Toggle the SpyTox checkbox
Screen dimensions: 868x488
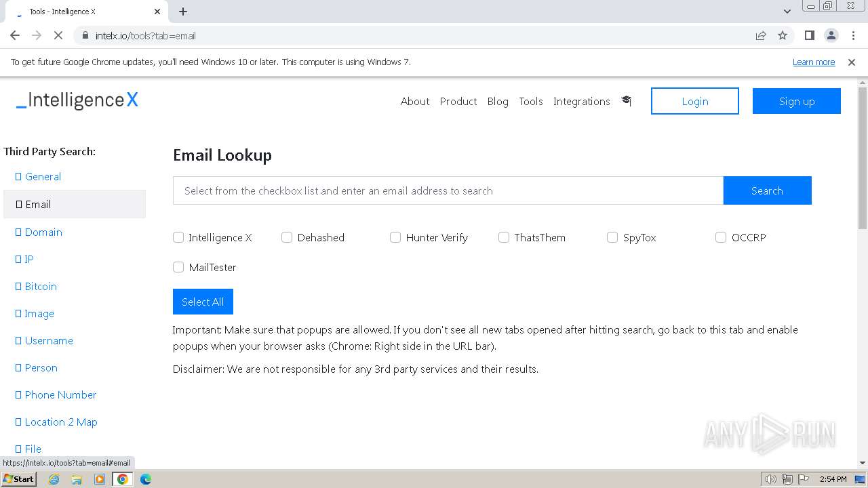coord(612,237)
